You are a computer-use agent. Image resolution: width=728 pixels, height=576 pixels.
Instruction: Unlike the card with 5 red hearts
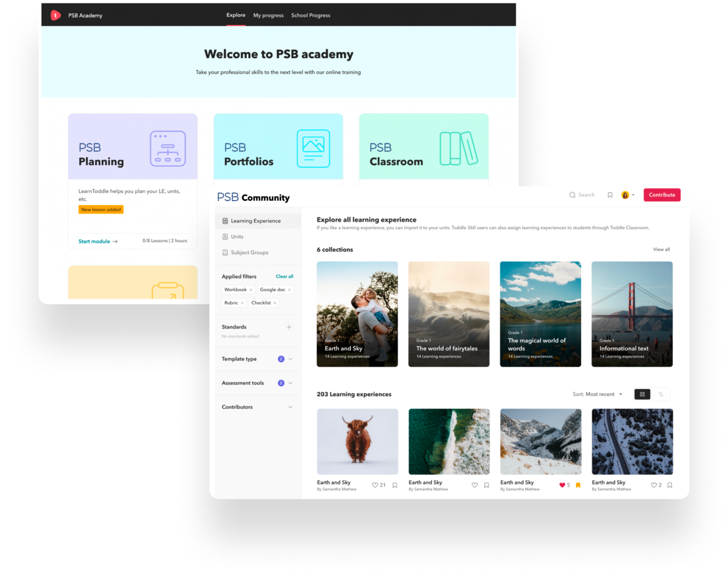pyautogui.click(x=562, y=485)
